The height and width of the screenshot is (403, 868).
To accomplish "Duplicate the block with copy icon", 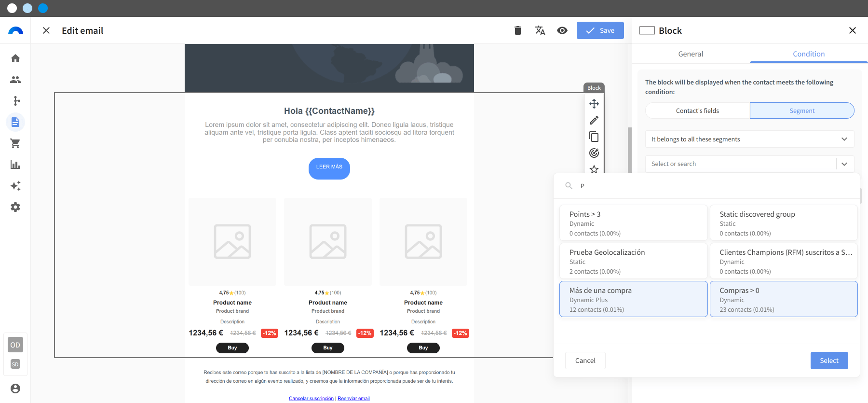I will tap(594, 137).
